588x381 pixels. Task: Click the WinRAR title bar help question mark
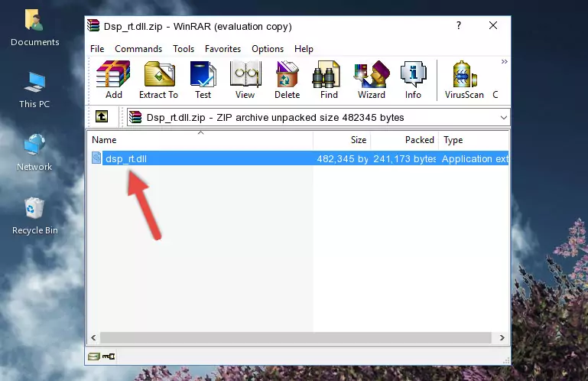click(459, 25)
